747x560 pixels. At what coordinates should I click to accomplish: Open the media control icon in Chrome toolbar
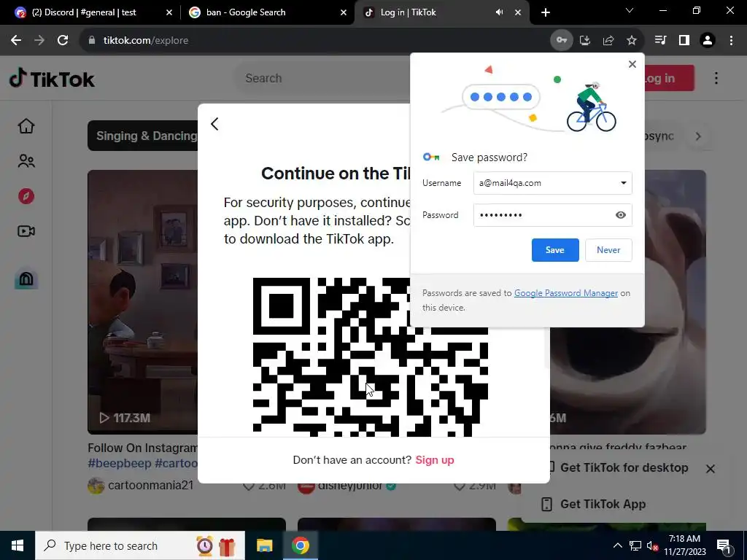pos(660,41)
